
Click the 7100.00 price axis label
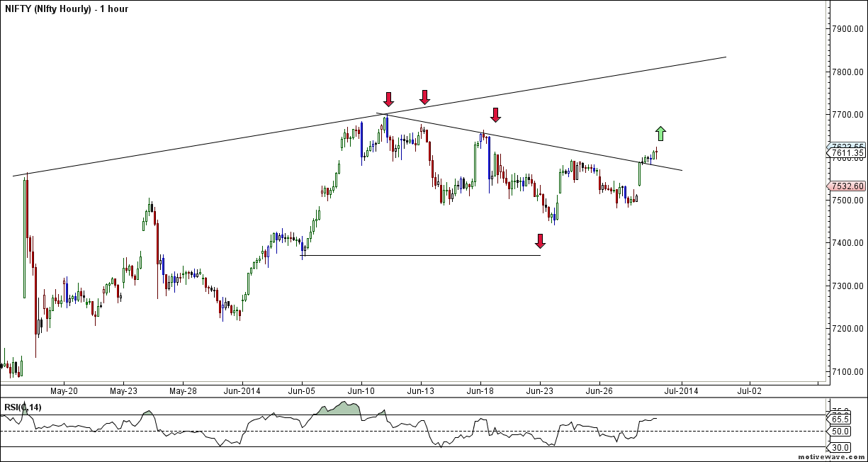click(847, 371)
